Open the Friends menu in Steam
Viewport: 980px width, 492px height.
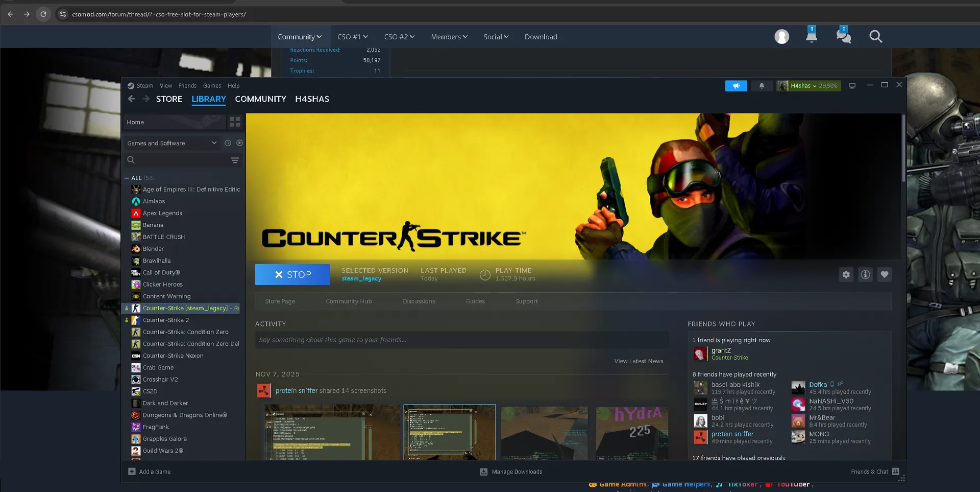(187, 86)
